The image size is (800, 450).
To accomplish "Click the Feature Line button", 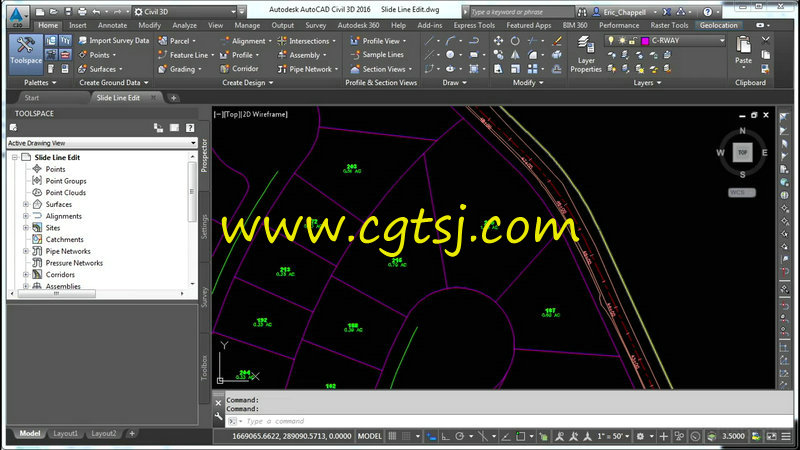I will click(x=186, y=55).
